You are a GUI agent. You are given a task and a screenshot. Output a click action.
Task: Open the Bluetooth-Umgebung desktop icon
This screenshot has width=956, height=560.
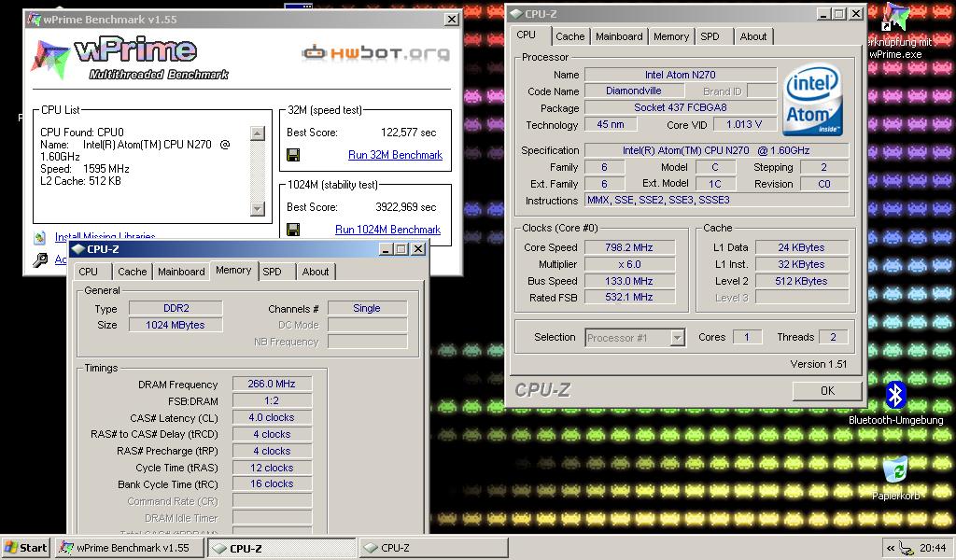coord(895,402)
